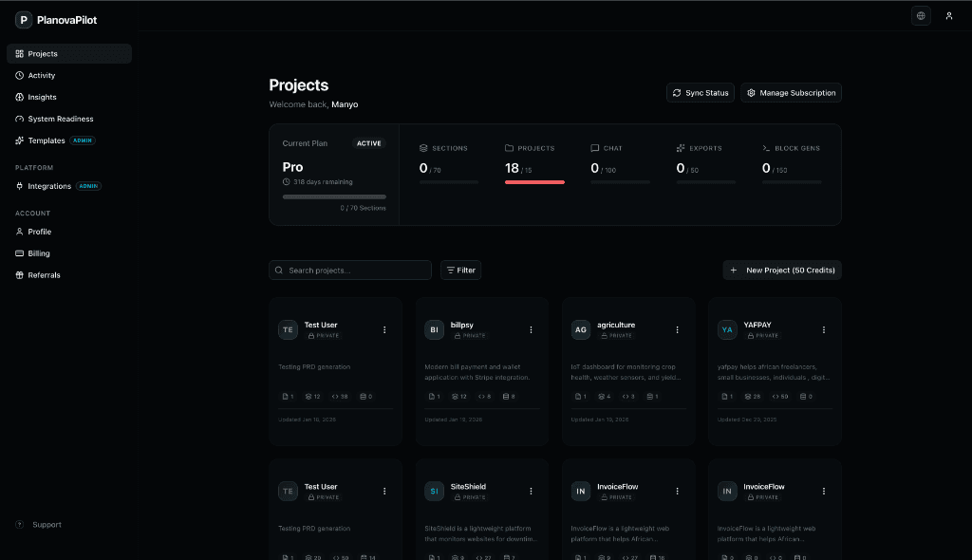Click the globe icon in the top bar

point(921,15)
